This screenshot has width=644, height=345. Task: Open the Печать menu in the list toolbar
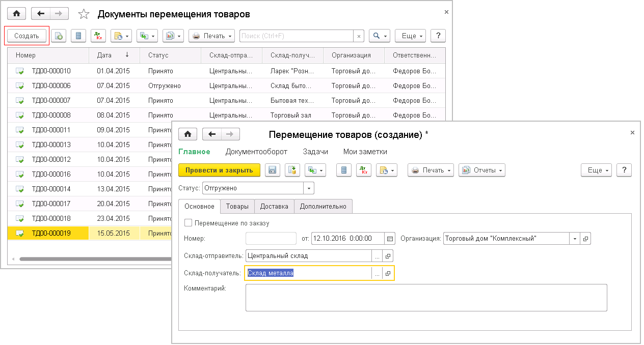[212, 36]
